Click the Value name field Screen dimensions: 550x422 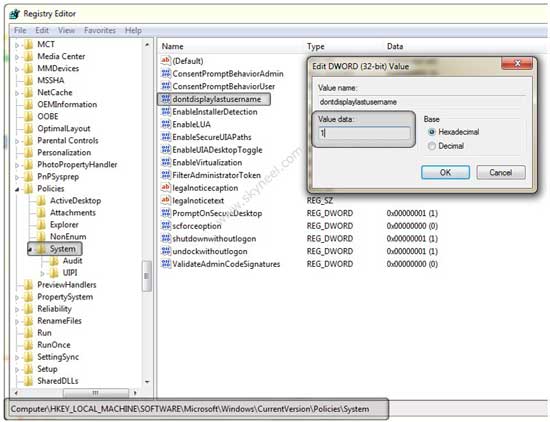click(422, 102)
